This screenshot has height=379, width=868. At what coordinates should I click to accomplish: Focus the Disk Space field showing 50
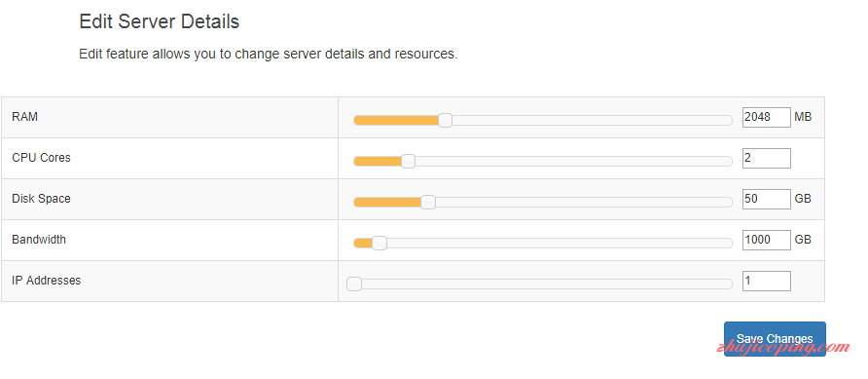pos(766,199)
